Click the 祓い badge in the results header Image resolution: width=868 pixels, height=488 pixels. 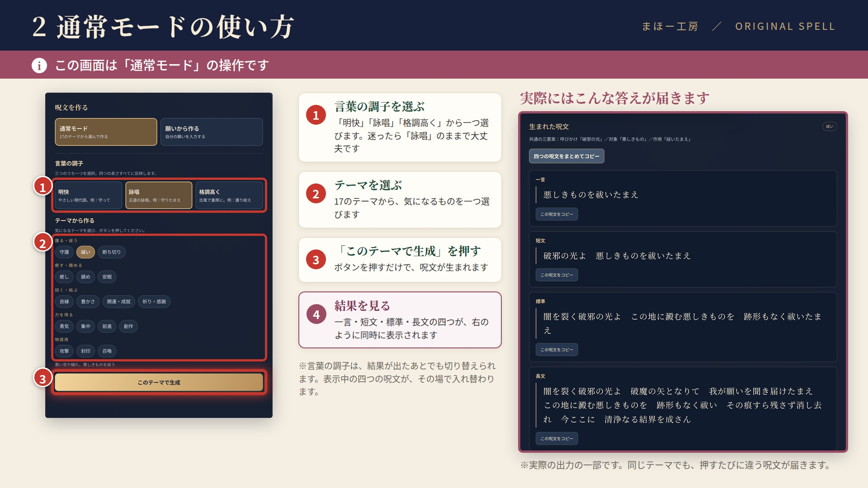click(830, 127)
